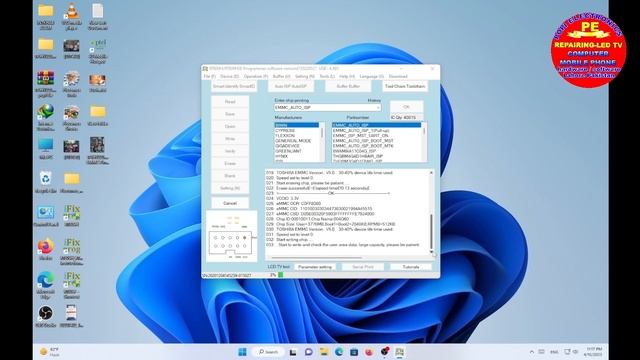
Task: Open the Tools menu
Action: coord(327,76)
